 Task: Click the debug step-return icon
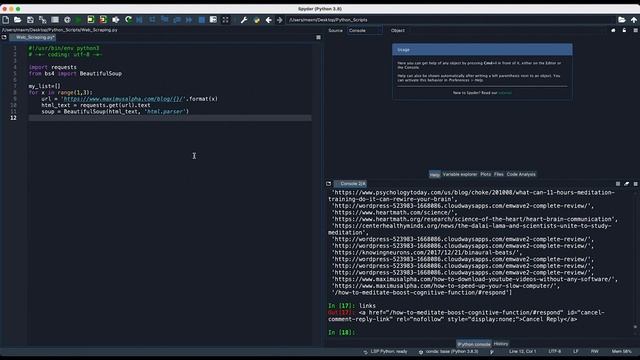(x=177, y=20)
